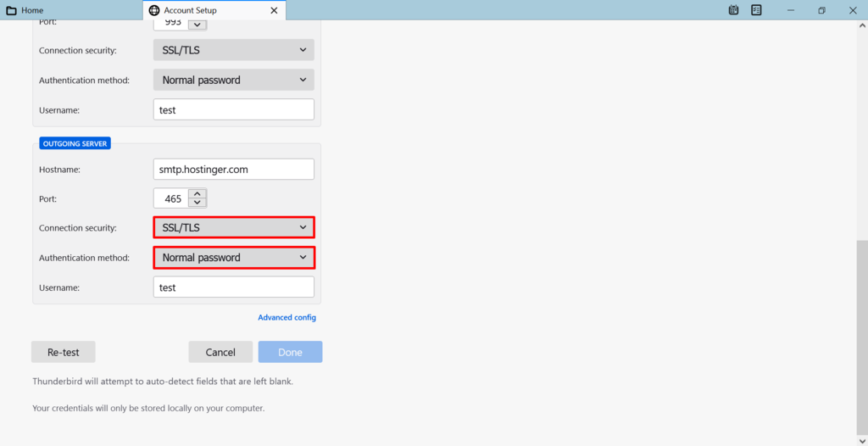The width and height of the screenshot is (868, 446).
Task: Open outgoing Authentication method dropdown
Action: (234, 258)
